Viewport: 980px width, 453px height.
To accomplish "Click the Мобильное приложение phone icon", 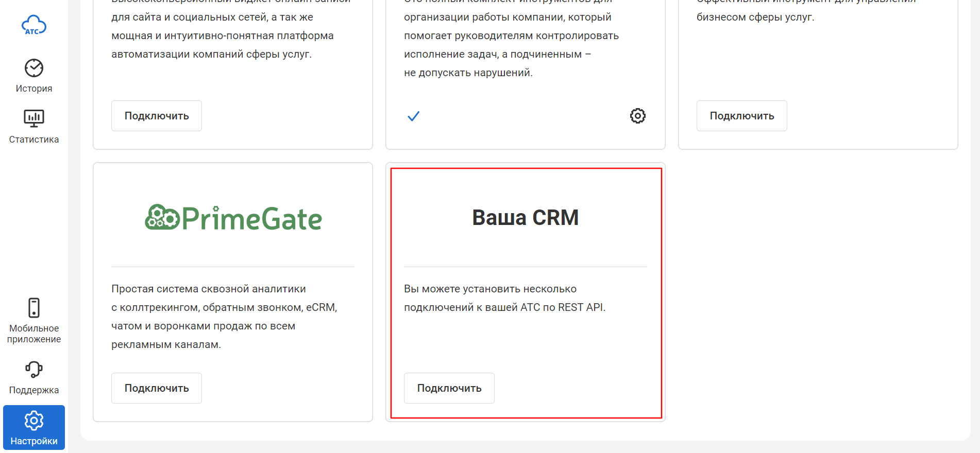I will click(34, 308).
